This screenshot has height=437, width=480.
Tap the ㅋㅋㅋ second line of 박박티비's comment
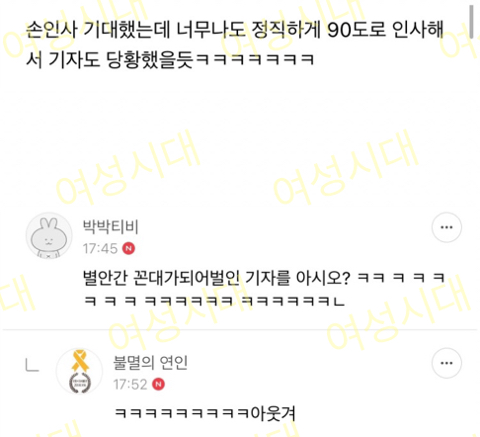click(214, 301)
